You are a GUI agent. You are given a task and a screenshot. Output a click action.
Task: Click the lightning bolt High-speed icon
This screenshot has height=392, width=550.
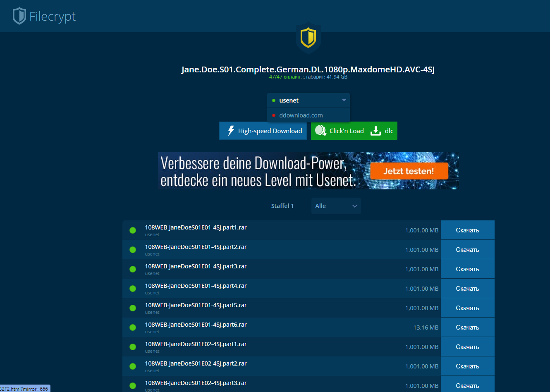231,131
